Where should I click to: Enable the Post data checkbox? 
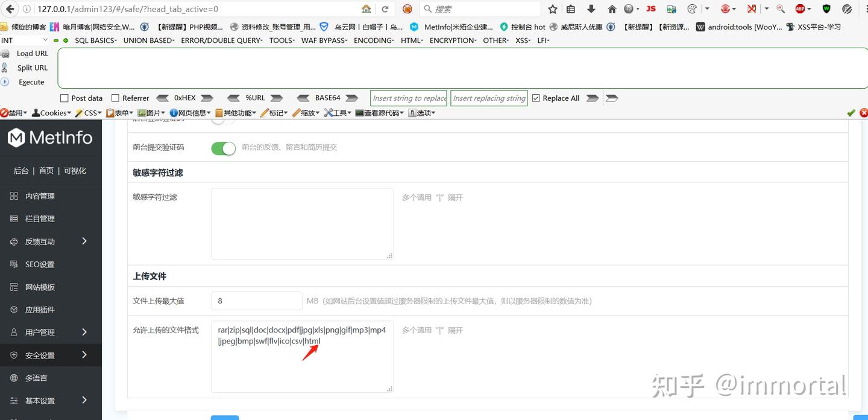point(64,98)
